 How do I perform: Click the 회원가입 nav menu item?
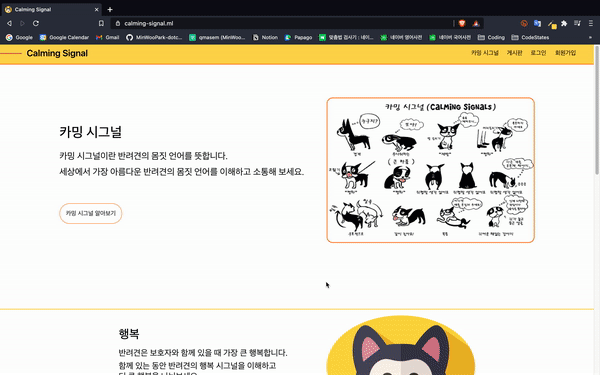click(565, 53)
